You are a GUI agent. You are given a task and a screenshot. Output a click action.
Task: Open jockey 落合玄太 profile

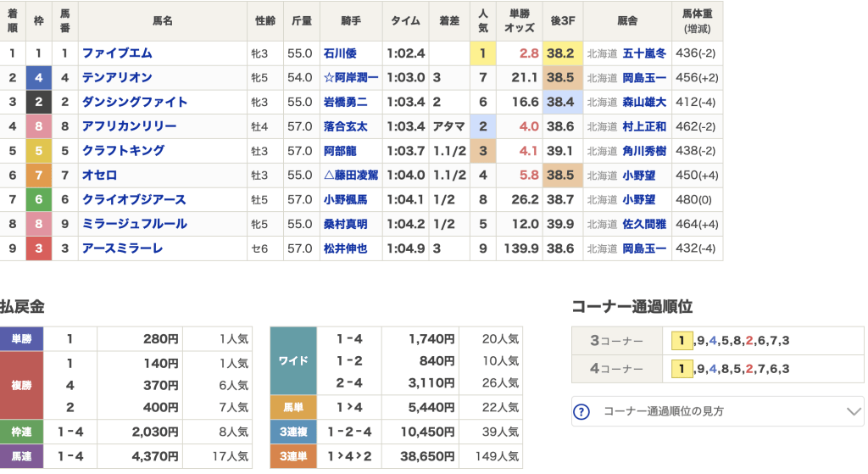(x=346, y=126)
